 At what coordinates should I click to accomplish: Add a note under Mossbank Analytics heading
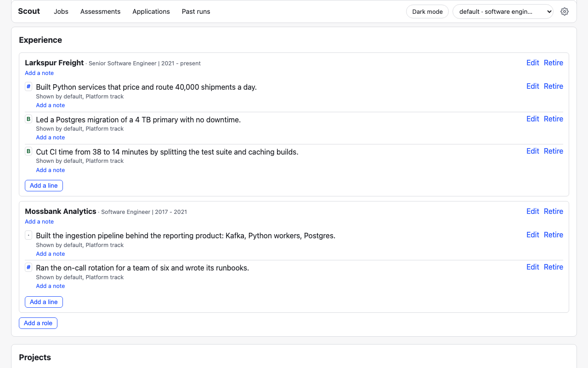tap(39, 222)
